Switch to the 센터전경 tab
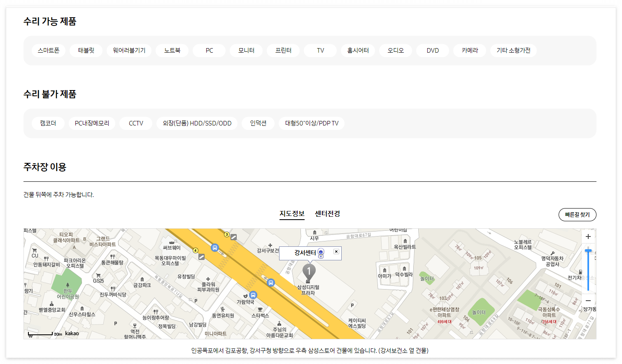Viewport: 622px width, 364px height. (326, 213)
